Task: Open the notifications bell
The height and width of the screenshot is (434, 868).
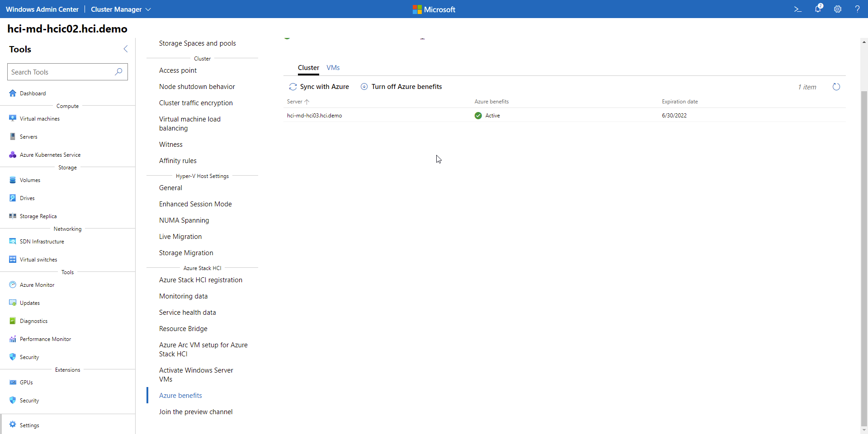Action: point(818,9)
